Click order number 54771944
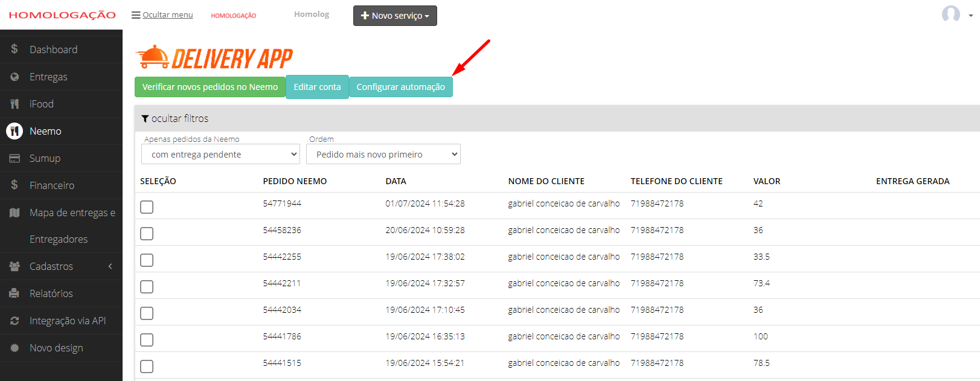This screenshot has width=980, height=381. click(x=282, y=203)
